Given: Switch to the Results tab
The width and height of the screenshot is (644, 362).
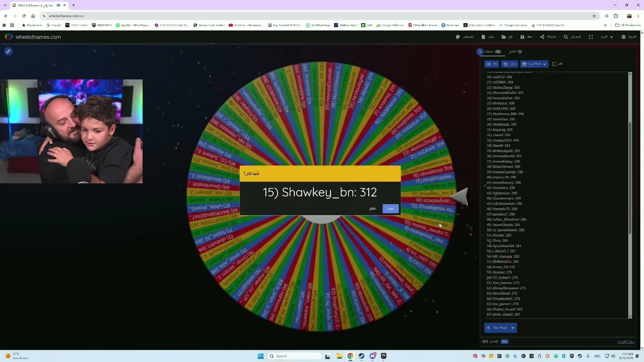Looking at the screenshot, I should point(515,51).
